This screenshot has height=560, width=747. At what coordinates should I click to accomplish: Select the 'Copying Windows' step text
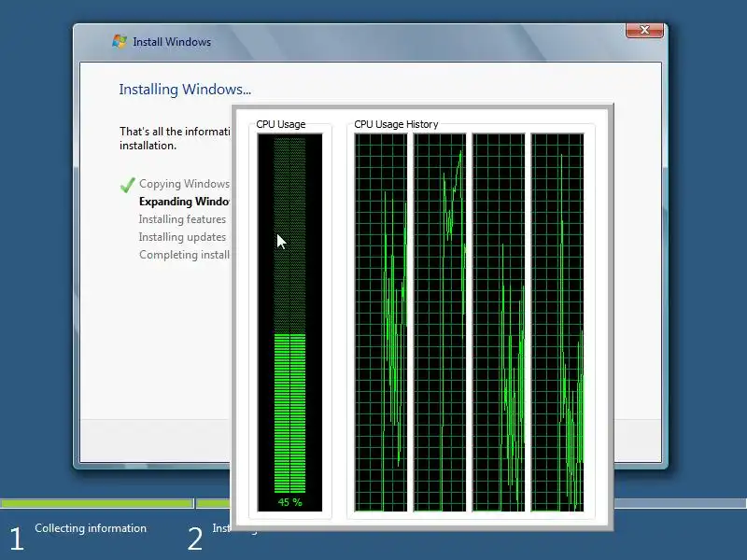(x=184, y=184)
